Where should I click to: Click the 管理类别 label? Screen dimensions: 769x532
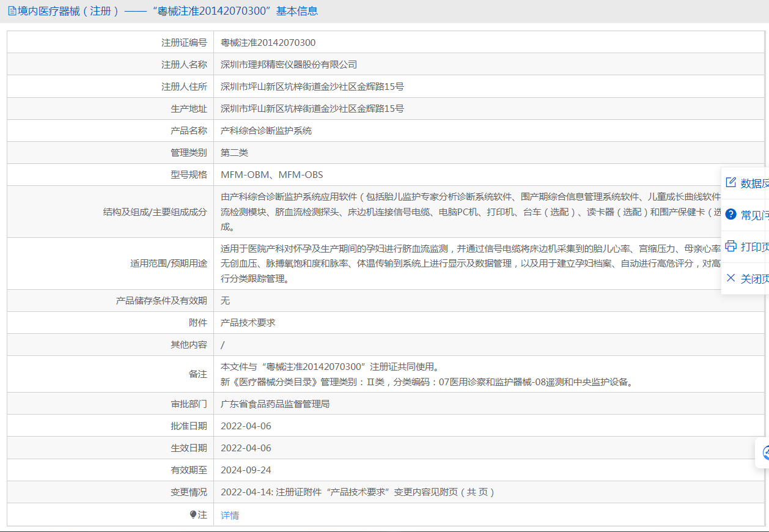tap(189, 153)
